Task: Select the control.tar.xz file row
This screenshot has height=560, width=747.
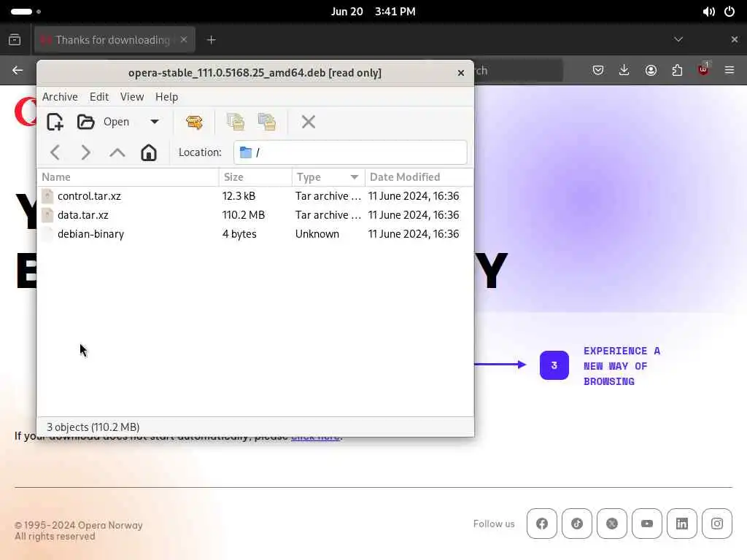Action: click(255, 196)
